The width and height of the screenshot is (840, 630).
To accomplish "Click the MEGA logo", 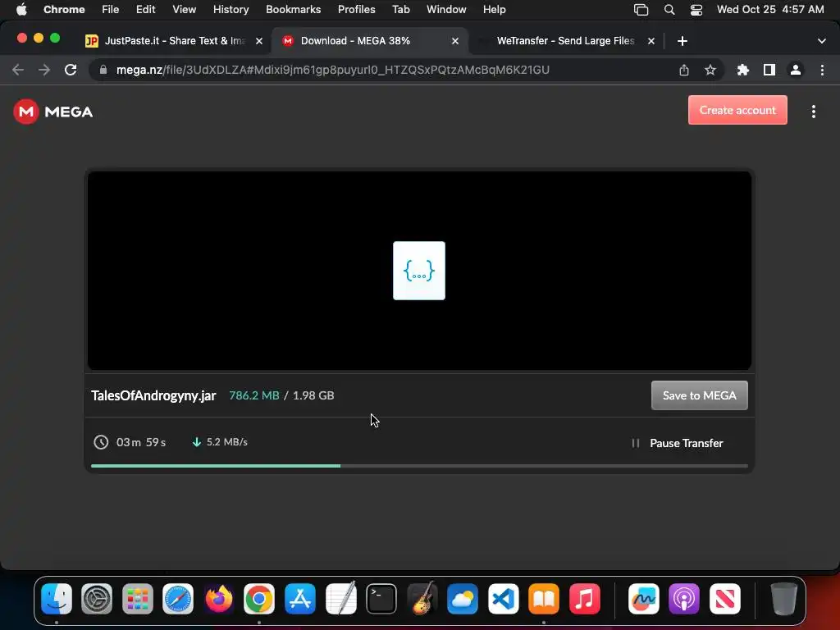I will click(53, 112).
